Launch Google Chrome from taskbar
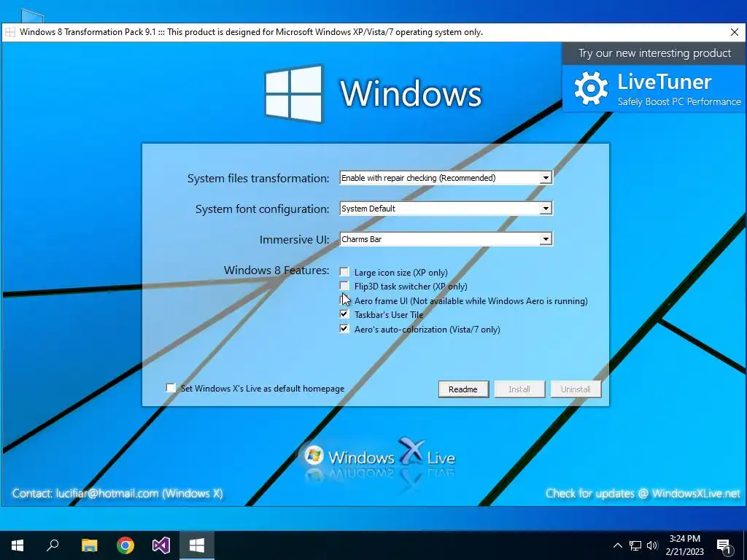This screenshot has height=560, width=747. [125, 545]
